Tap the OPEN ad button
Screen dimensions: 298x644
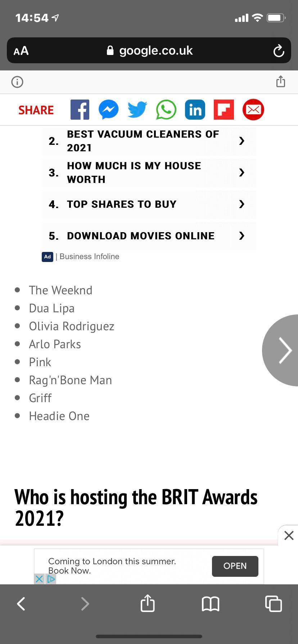click(235, 566)
